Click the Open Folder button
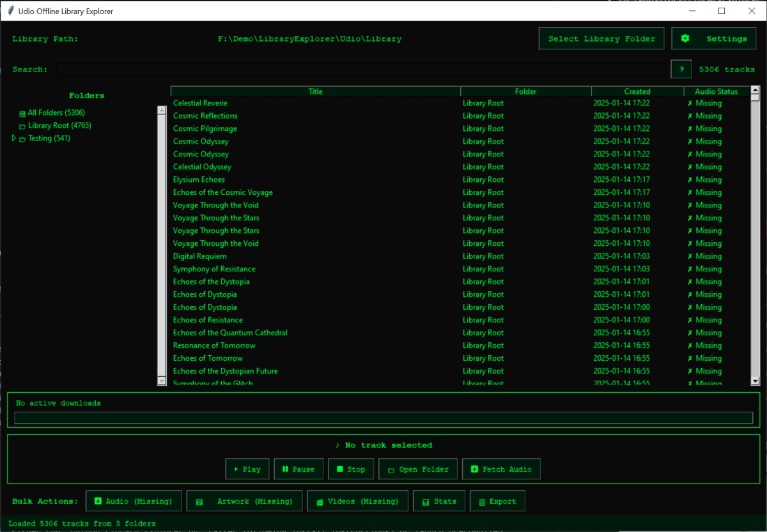Viewport: 767px width, 532px height. 418,469
